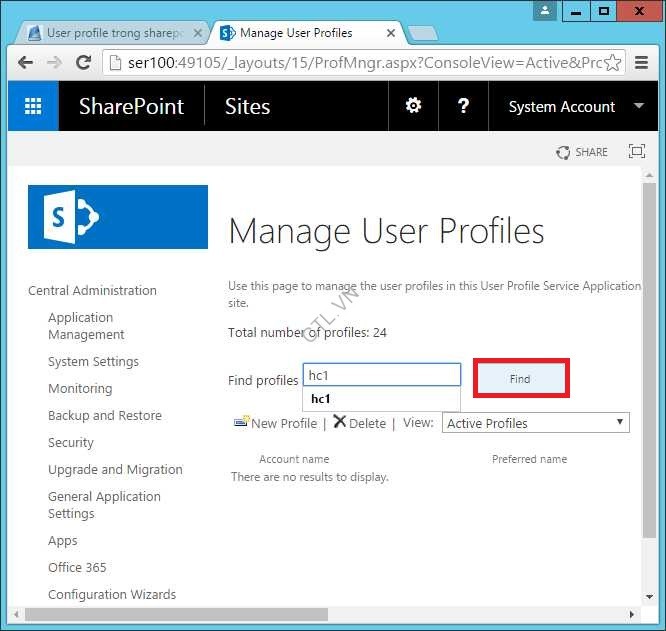Click the horizontal scrollbar left arrow
The image size is (666, 631).
pos(17,614)
